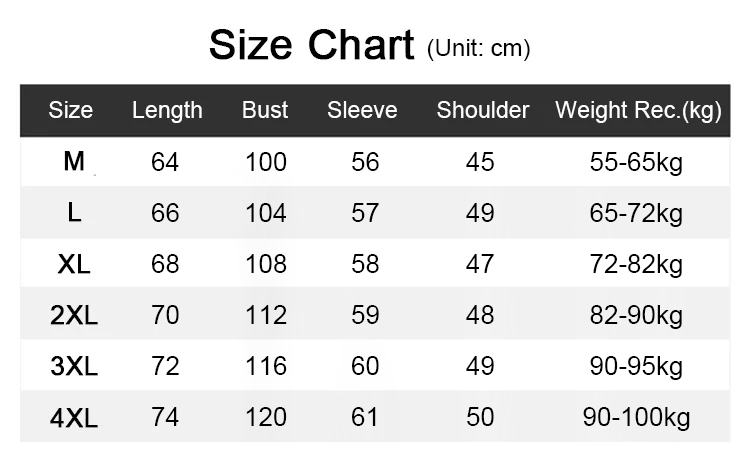Click the Sleeve column header
750x458 pixels.
[362, 110]
